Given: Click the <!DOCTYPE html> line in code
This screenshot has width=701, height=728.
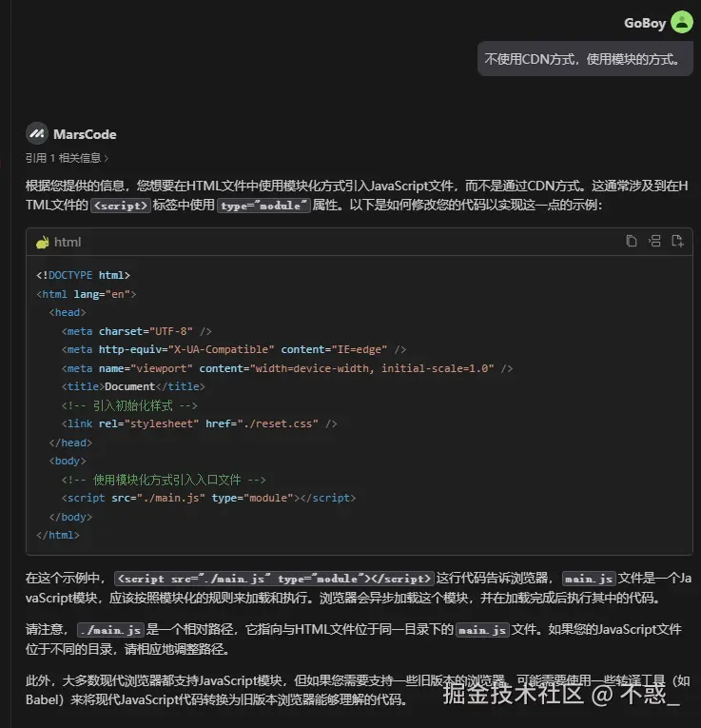Looking at the screenshot, I should point(83,275).
